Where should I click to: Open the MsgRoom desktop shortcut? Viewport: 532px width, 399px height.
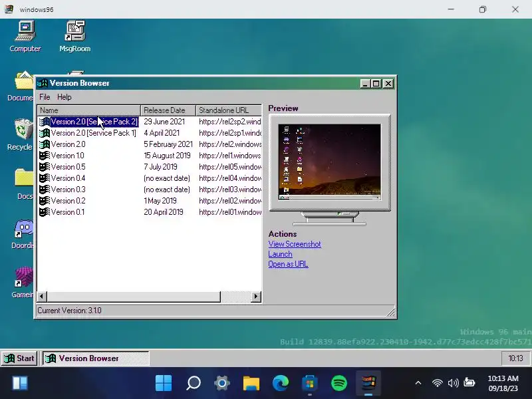click(75, 37)
